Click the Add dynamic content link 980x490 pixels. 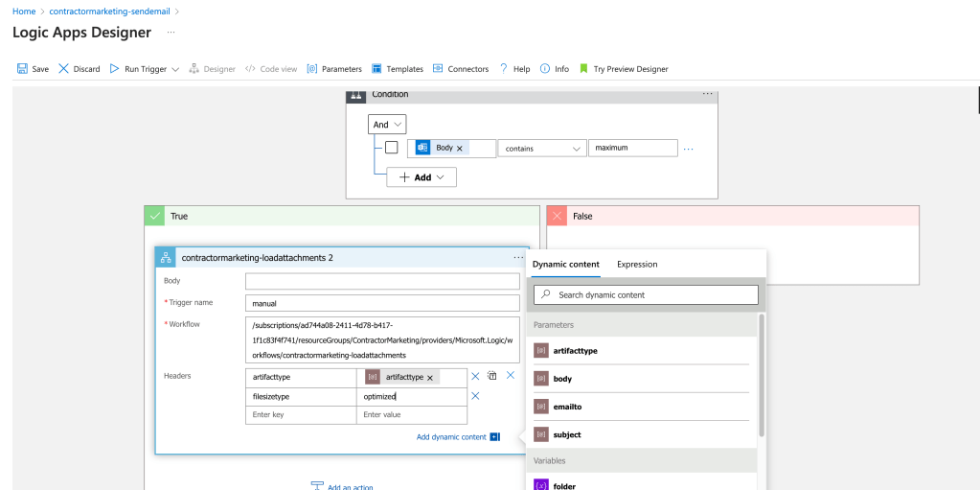point(451,437)
